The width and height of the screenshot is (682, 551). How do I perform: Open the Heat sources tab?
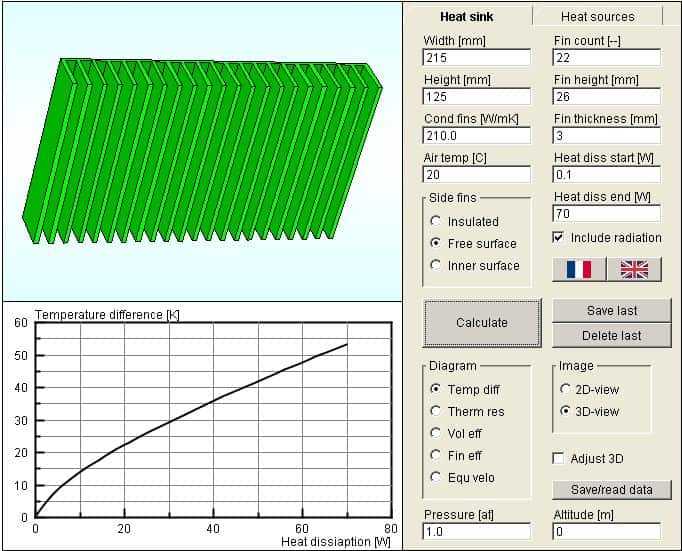[x=597, y=17]
